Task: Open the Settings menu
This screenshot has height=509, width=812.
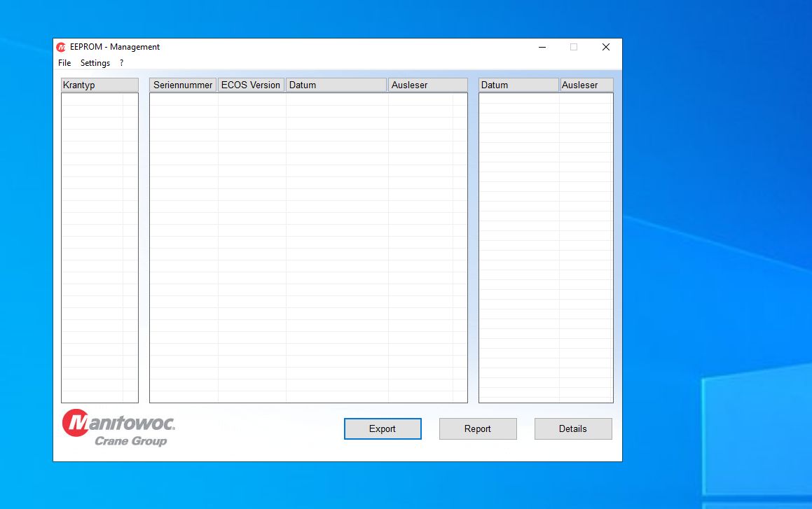Action: (x=95, y=62)
